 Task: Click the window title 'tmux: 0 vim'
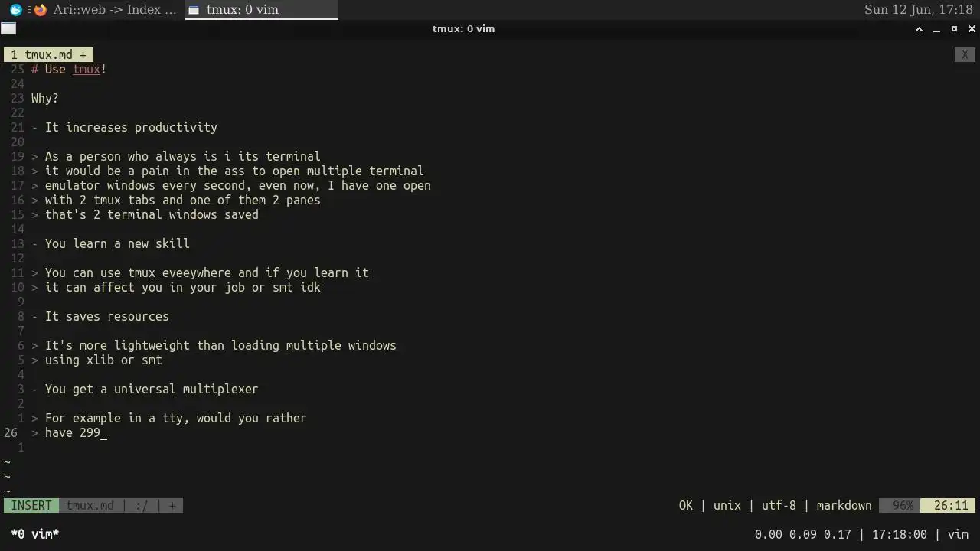[463, 29]
